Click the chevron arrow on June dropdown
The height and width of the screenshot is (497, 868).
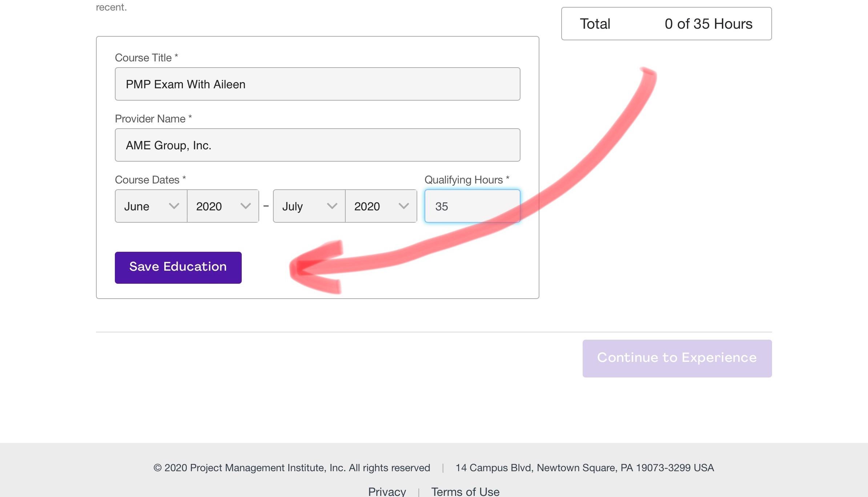[174, 206]
